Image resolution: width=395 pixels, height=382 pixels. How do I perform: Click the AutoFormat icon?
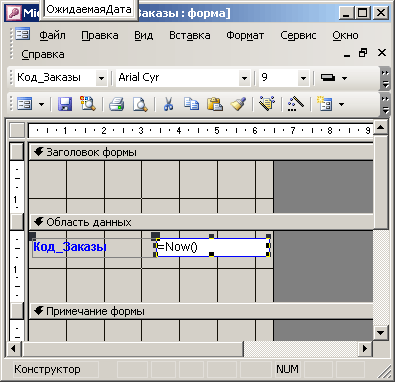(325, 104)
